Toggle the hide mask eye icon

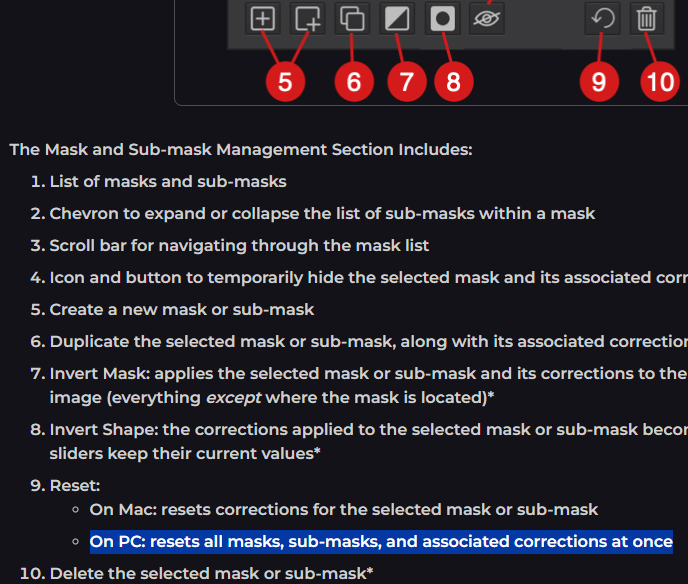pos(487,18)
